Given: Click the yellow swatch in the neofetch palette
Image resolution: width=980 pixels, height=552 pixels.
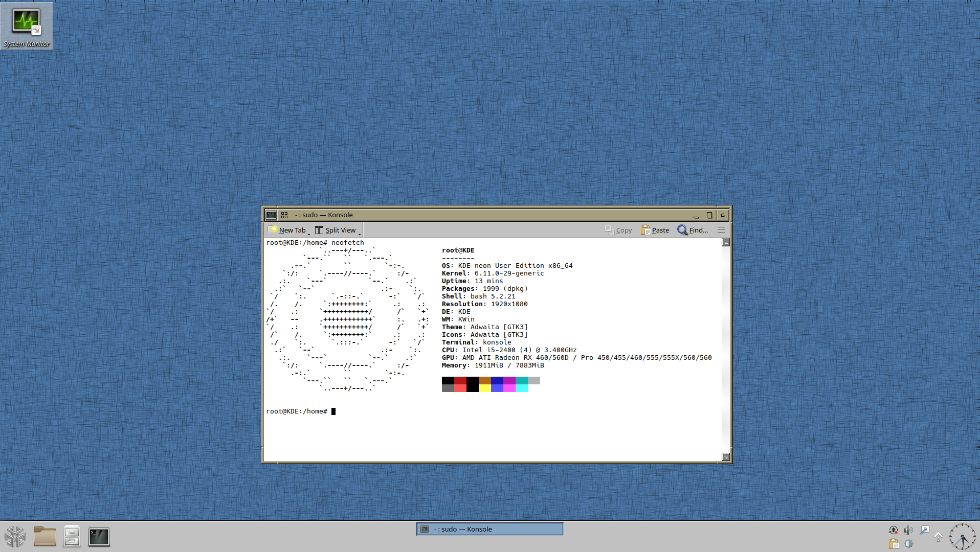Looking at the screenshot, I should point(485,388).
